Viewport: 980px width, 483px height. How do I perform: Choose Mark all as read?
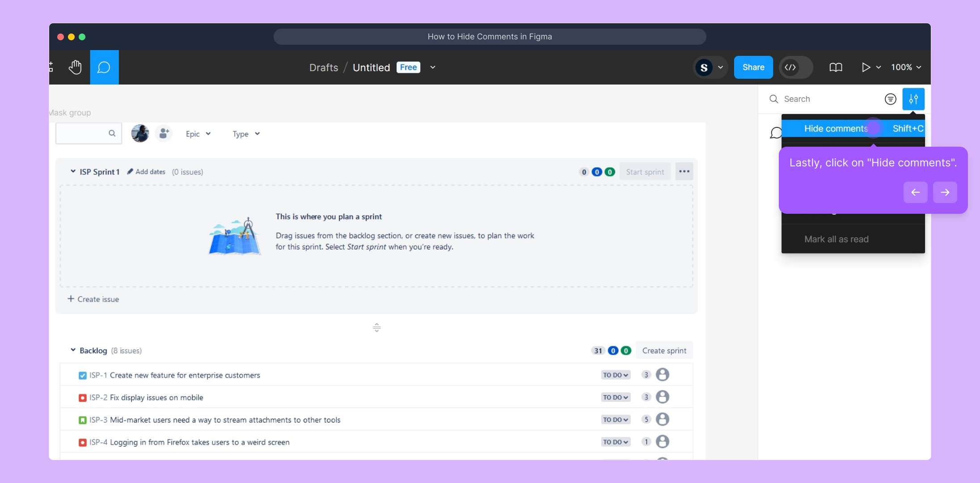point(836,239)
